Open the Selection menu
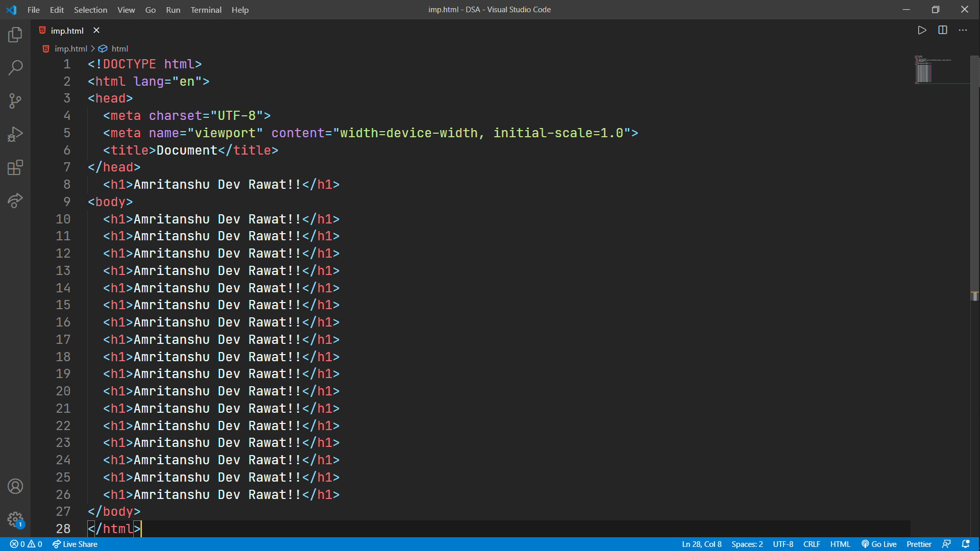 click(90, 10)
